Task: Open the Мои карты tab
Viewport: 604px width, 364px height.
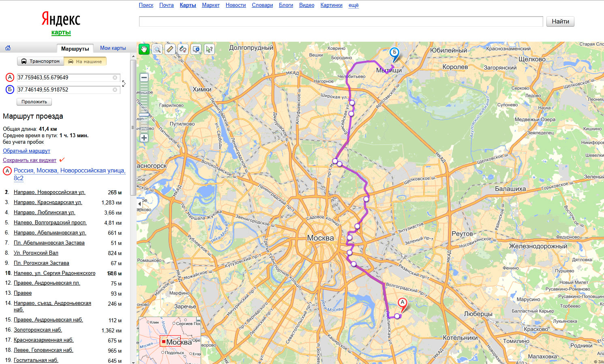Action: pyautogui.click(x=113, y=48)
